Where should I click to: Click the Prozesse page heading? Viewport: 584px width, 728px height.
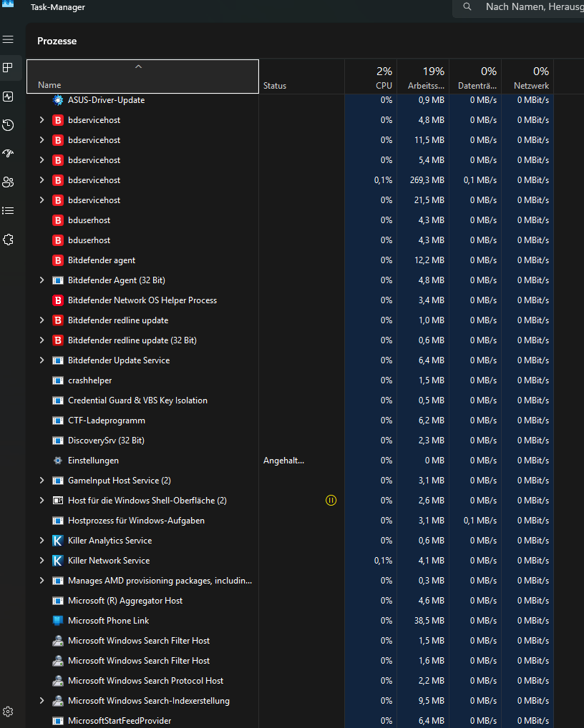click(x=57, y=41)
